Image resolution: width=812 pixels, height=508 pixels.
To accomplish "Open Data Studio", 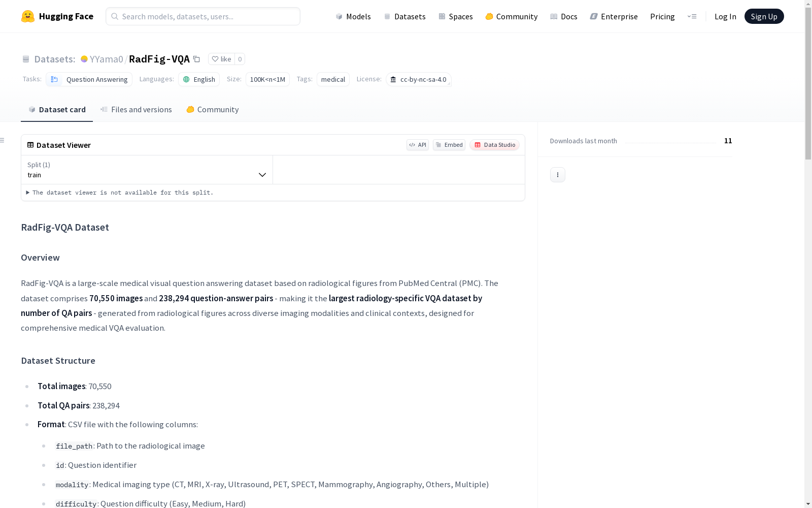I will pos(495,145).
